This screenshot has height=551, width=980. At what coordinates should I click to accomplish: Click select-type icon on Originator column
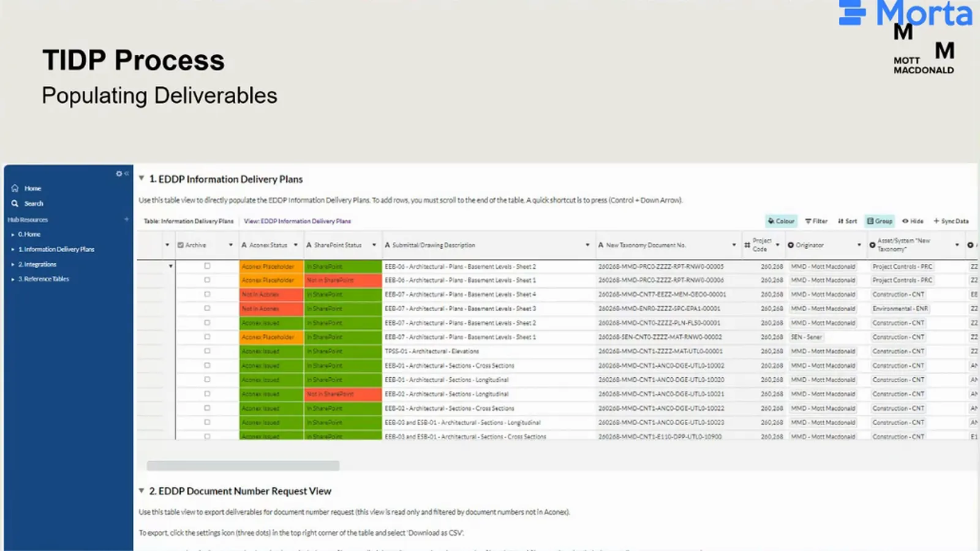click(791, 245)
